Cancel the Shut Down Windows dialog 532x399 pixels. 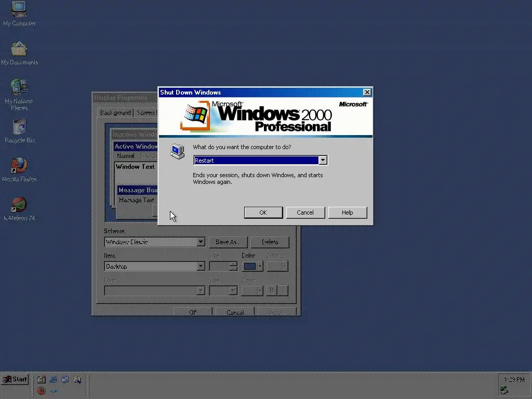[305, 212]
